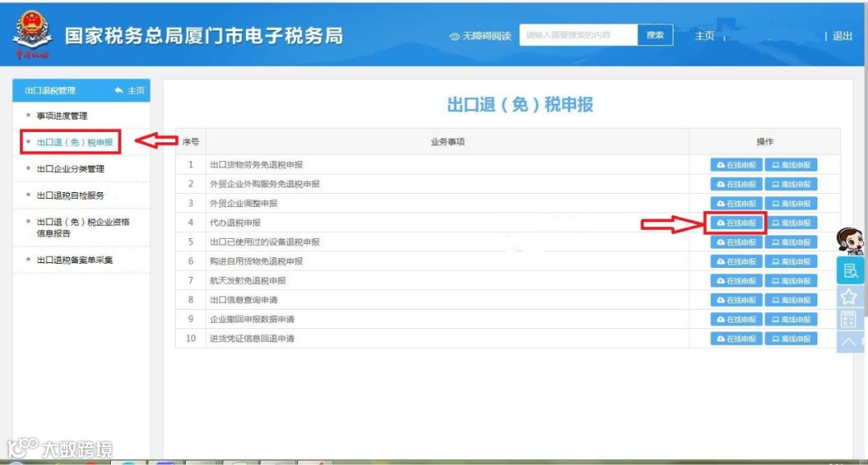Click 离线申报 for 出口货物劳务免退税申报
The width and height of the screenshot is (868, 465).
[x=791, y=165]
